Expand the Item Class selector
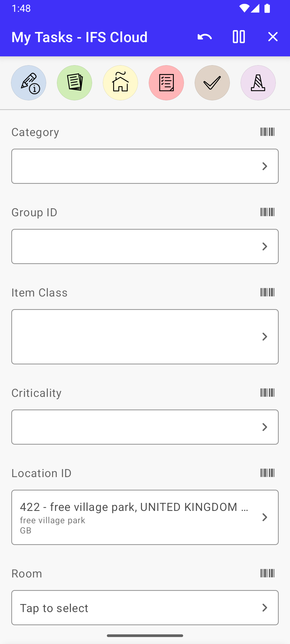The height and width of the screenshot is (644, 290). (x=145, y=336)
